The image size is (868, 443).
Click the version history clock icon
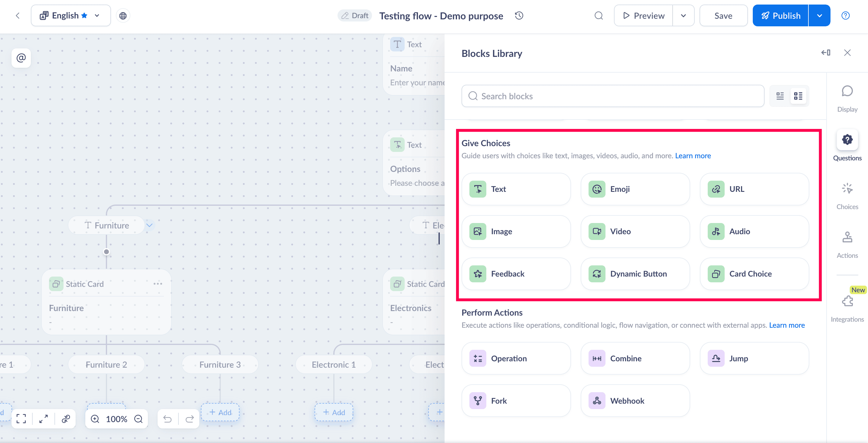pos(519,15)
